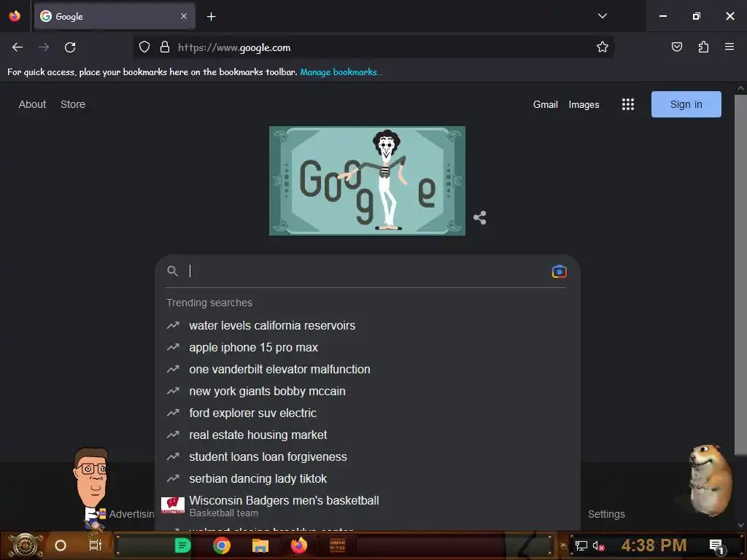Choose 'one vanderbilt elevator malfunction' suggestion
747x560 pixels.
[368, 370]
